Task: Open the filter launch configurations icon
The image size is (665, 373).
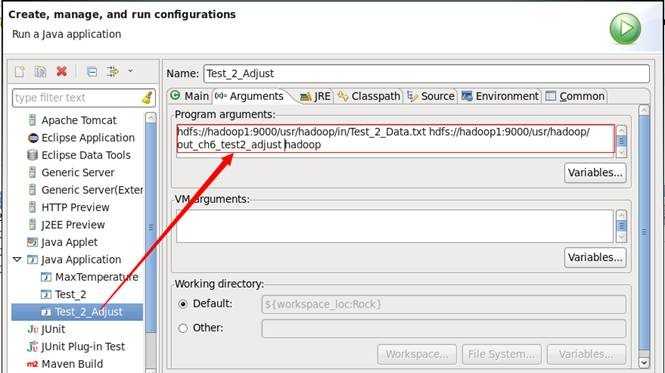Action: point(112,72)
